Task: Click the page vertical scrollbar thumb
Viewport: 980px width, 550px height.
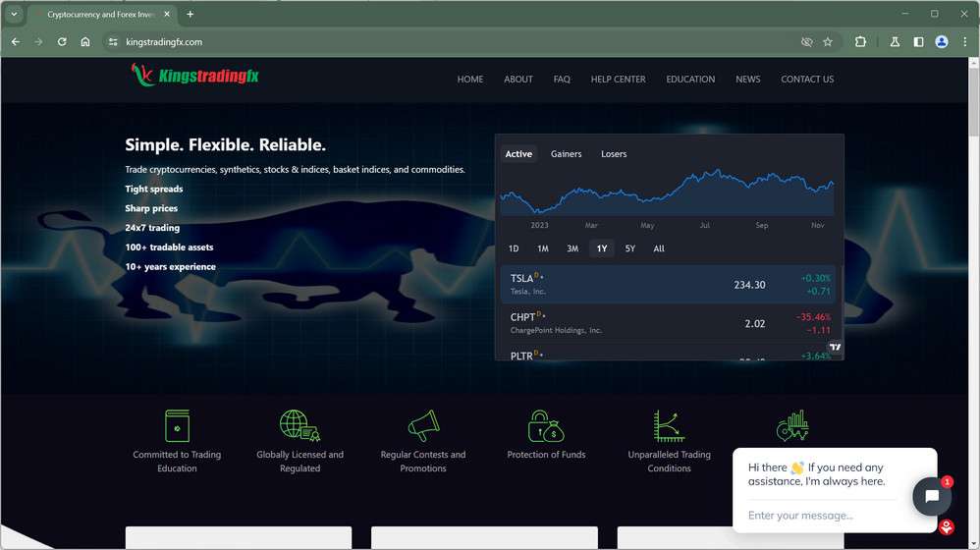Action: pyautogui.click(x=974, y=103)
